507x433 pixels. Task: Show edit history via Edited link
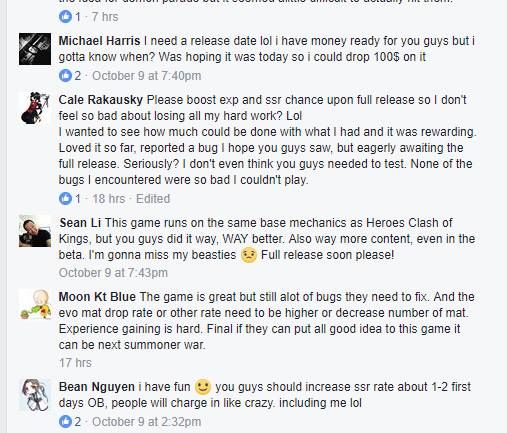[x=153, y=199]
